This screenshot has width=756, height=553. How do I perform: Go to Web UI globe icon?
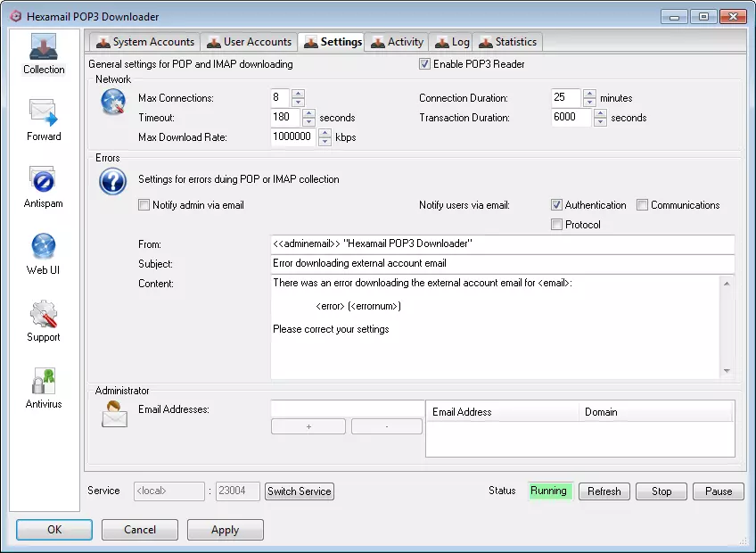(x=44, y=247)
